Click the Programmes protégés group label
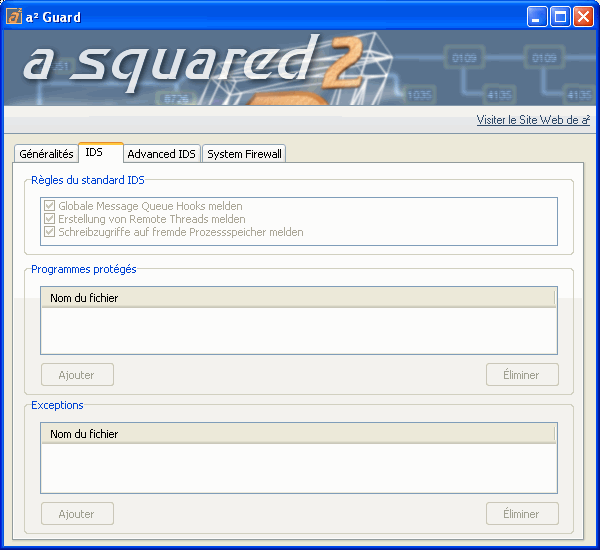This screenshot has height=550, width=600. 83,269
